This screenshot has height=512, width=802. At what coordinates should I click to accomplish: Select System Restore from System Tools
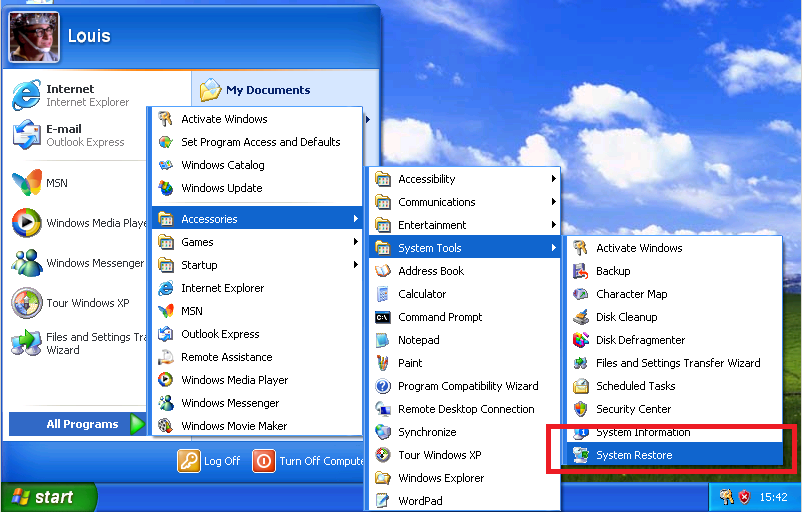click(634, 455)
